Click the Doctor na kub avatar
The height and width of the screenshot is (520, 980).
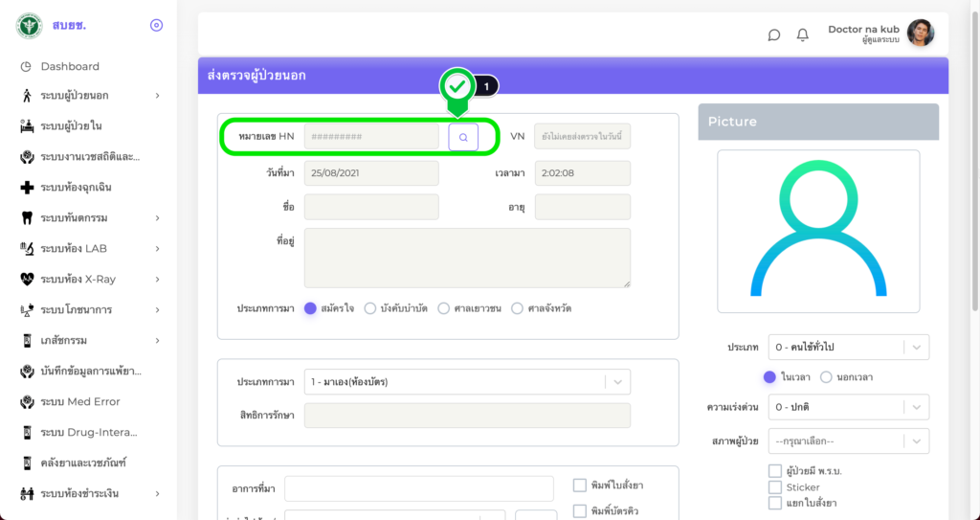[920, 34]
